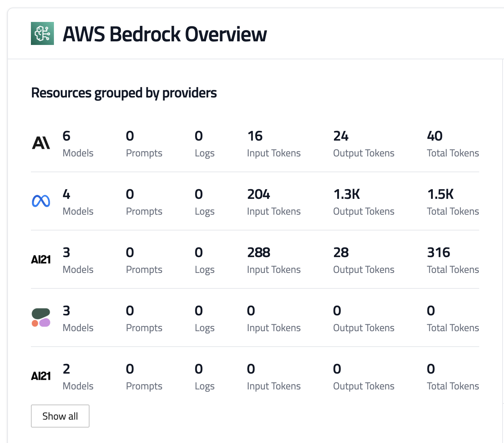Screen dimensions: 504x443
Task: Open the 2 Models count in last row
Action: (x=78, y=377)
